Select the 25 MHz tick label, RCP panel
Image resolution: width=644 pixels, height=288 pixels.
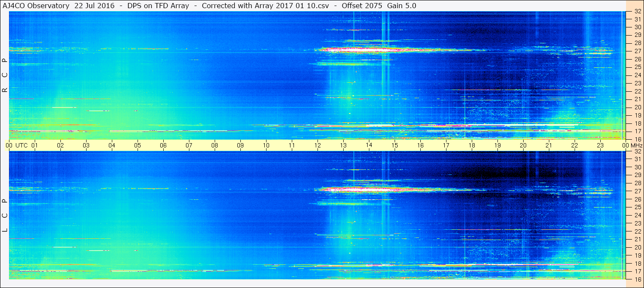(637, 67)
